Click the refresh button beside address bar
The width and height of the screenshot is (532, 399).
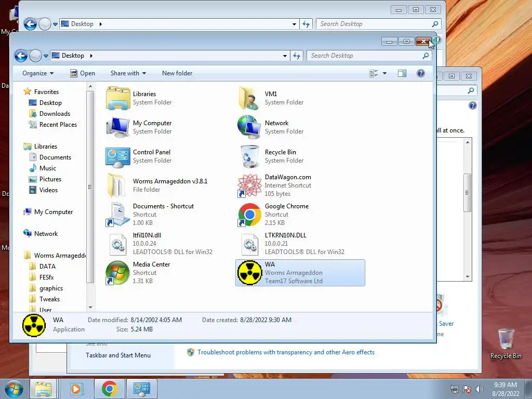297,56
